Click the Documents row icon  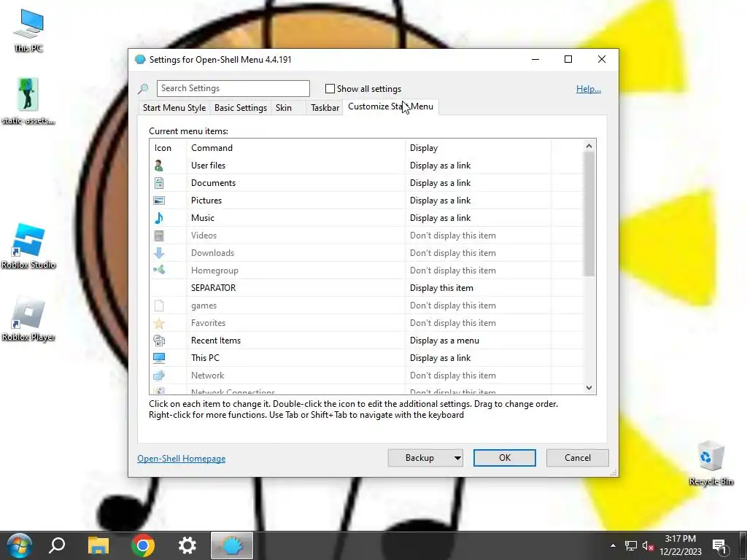[159, 183]
